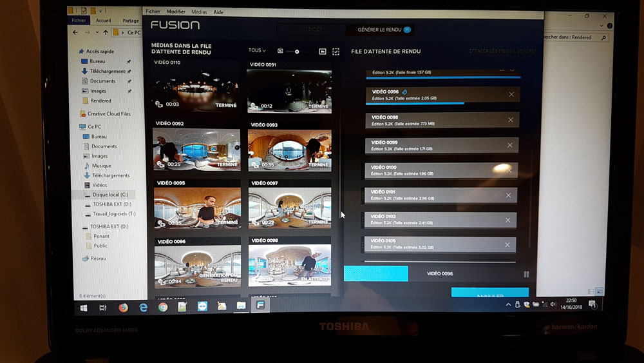The height and width of the screenshot is (363, 644).
Task: Remove Vidéo 0102 from render queue
Action: coord(508,221)
